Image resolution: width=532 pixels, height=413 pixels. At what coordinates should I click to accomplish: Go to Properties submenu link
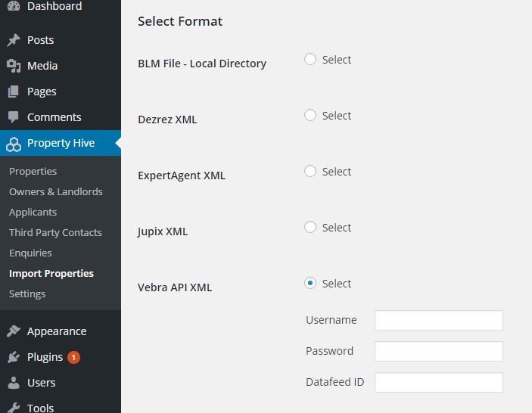pos(33,171)
